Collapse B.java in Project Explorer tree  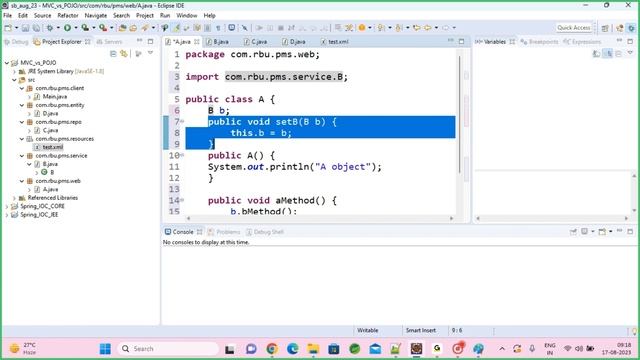pos(29,164)
